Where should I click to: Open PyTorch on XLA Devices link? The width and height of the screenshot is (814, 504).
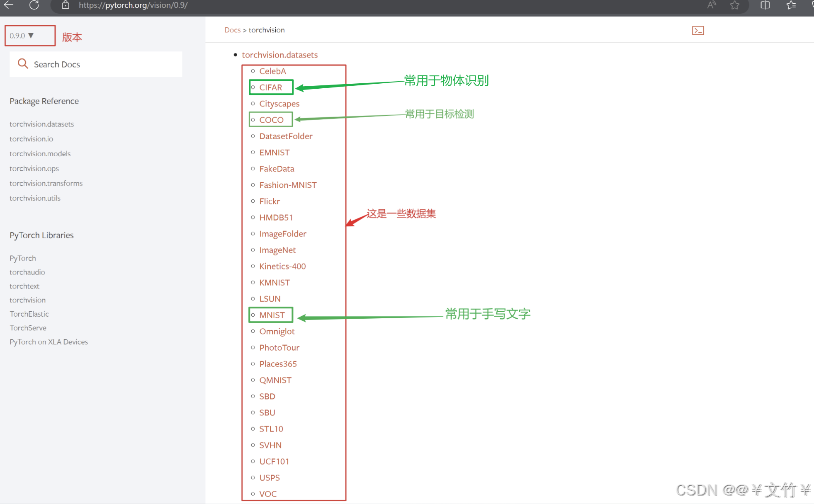pyautogui.click(x=49, y=342)
